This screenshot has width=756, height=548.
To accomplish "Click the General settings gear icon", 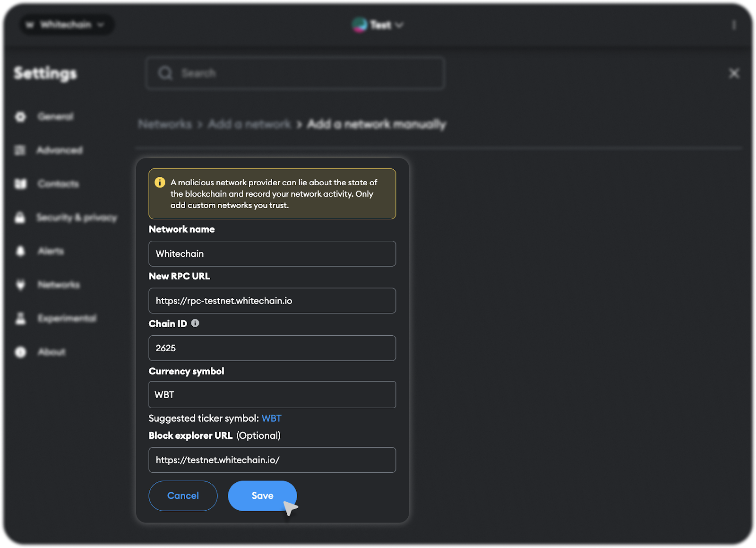I will [x=20, y=117].
